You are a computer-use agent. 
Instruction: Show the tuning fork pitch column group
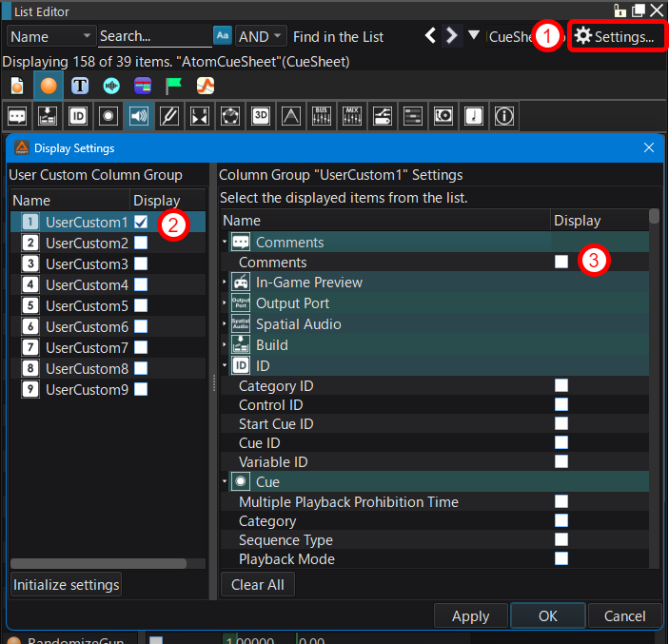tap(169, 116)
